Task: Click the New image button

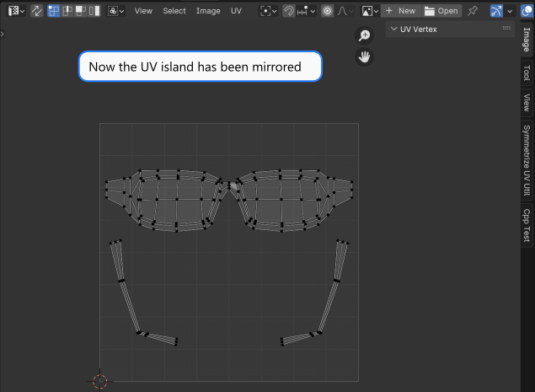Action: [x=401, y=11]
